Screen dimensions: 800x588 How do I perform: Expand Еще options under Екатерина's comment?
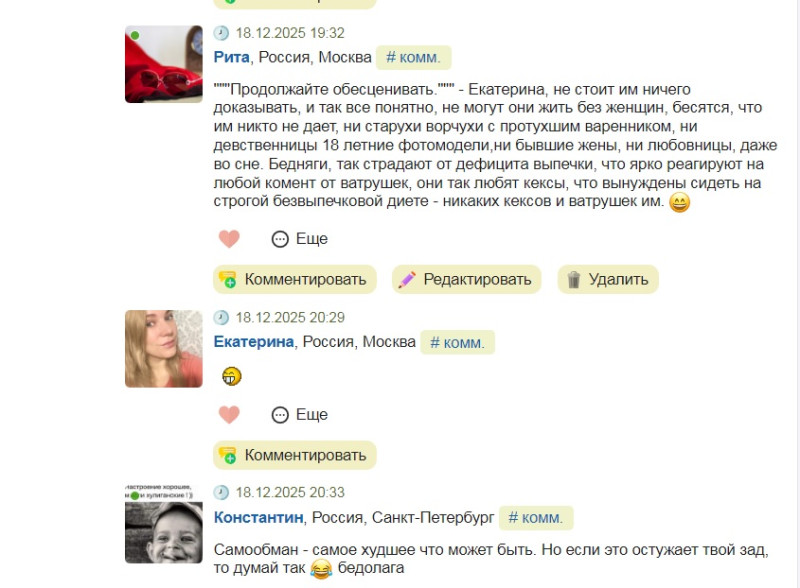coord(299,414)
